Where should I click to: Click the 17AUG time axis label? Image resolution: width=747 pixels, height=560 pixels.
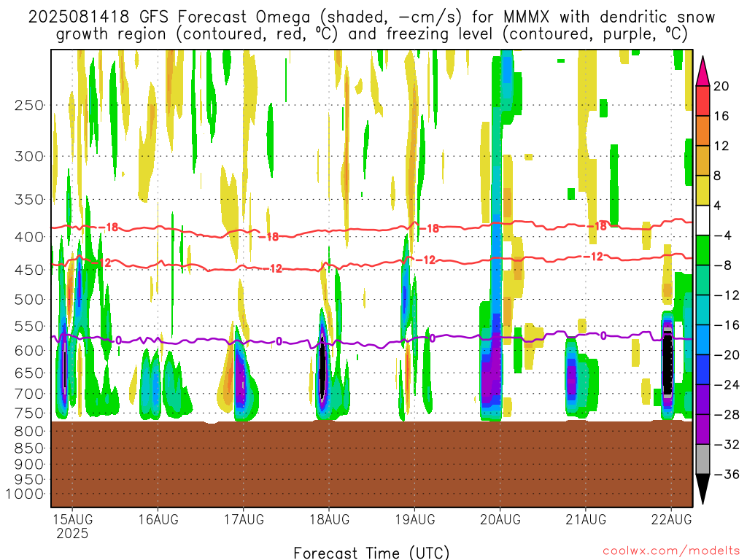pyautogui.click(x=244, y=519)
